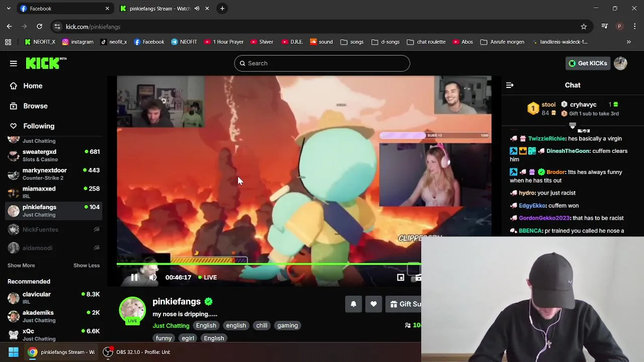Select pinkiefangs channel in sidebar
Viewport: 644px width, 362px height.
pyautogui.click(x=54, y=211)
